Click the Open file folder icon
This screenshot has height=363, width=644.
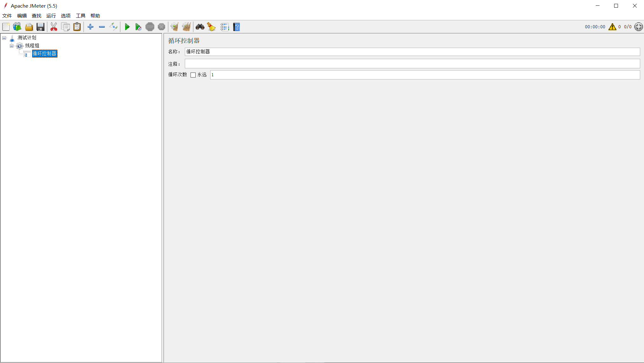29,27
